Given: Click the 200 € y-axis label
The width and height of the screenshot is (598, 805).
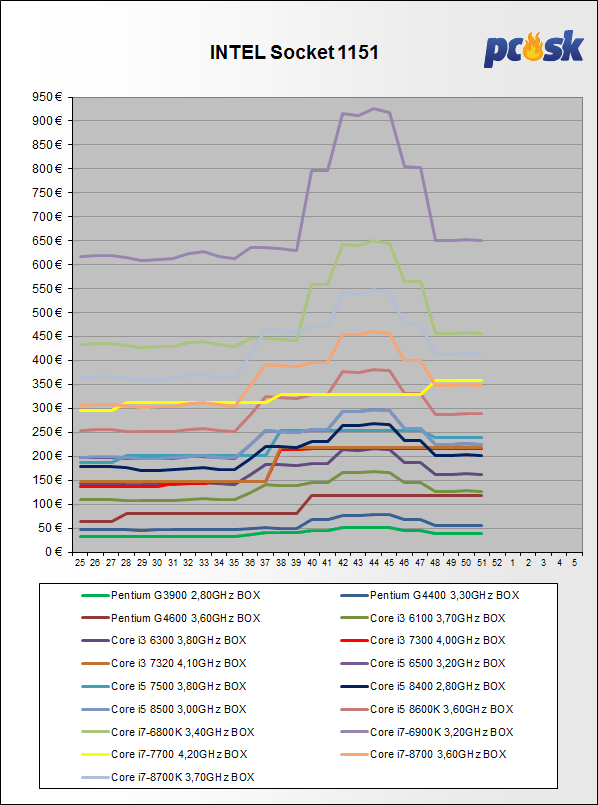Looking at the screenshot, I should tap(49, 456).
